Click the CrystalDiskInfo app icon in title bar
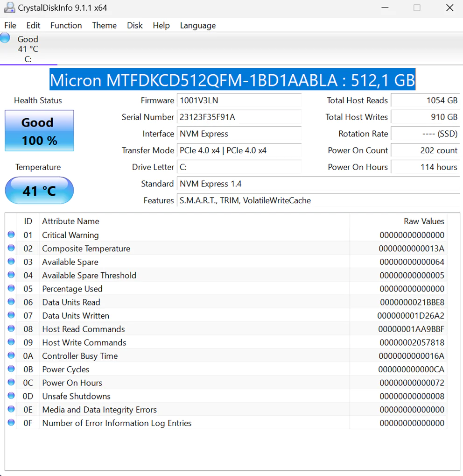This screenshot has width=463, height=476. (9, 7)
